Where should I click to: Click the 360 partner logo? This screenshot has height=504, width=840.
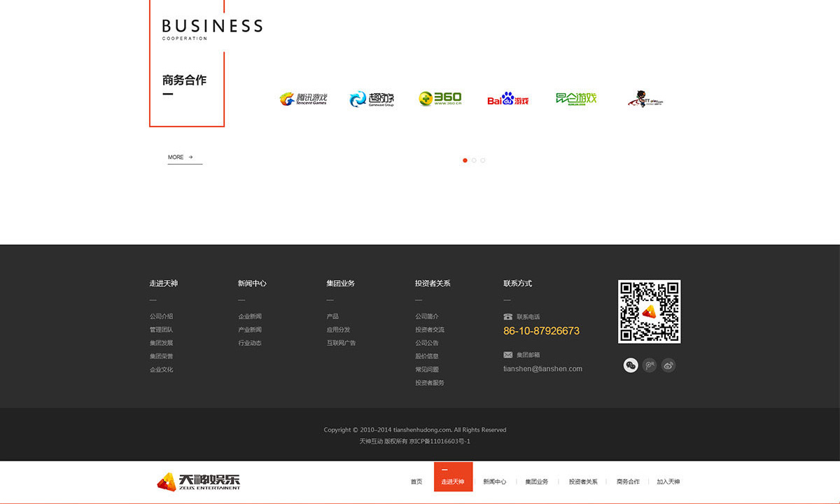(x=440, y=99)
